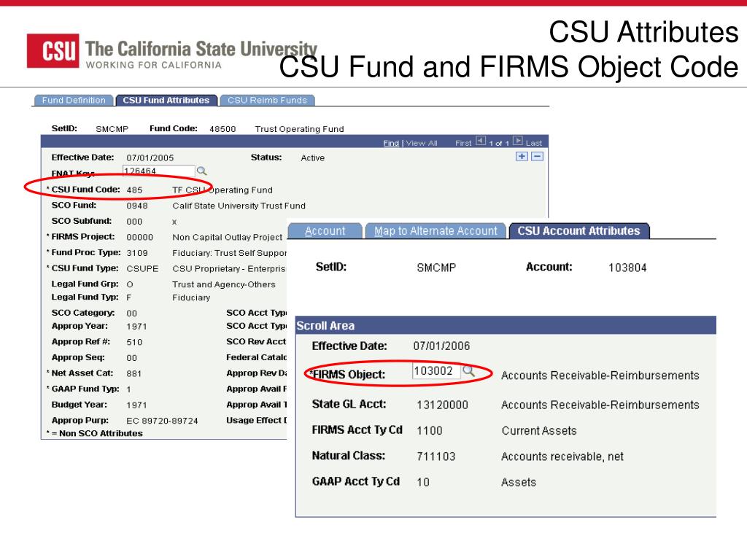Screen dimensions: 747x560
Task: Click 'Calif State University Trust Fund' text
Action: (239, 206)
